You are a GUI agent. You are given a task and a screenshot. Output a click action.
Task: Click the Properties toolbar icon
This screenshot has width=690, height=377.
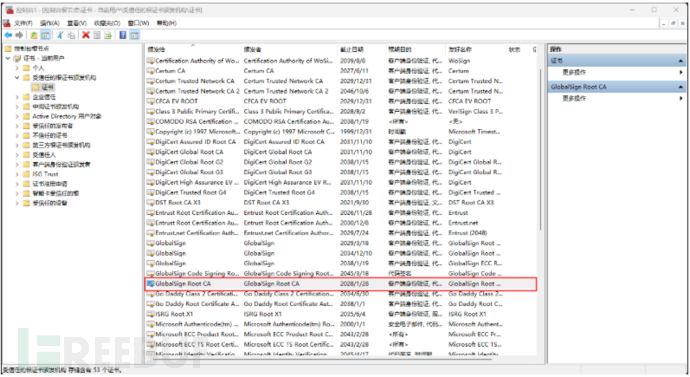[97, 35]
